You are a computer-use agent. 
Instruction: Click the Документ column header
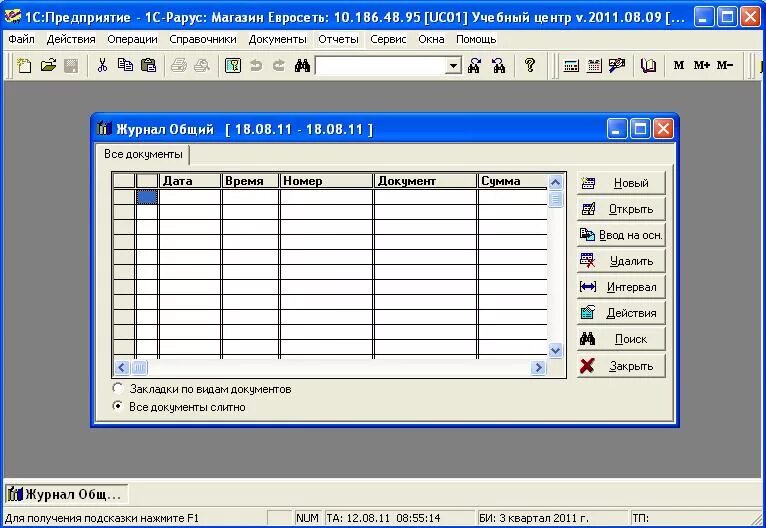pos(426,181)
